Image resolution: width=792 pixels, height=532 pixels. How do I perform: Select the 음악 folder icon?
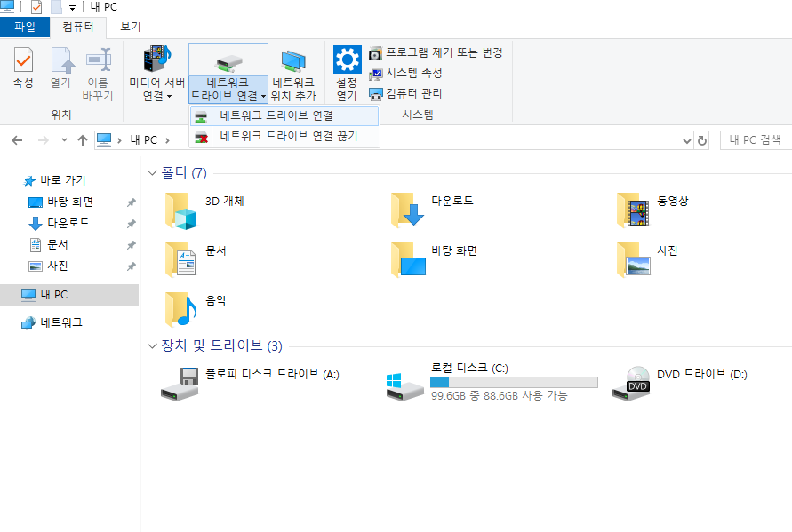point(180,309)
